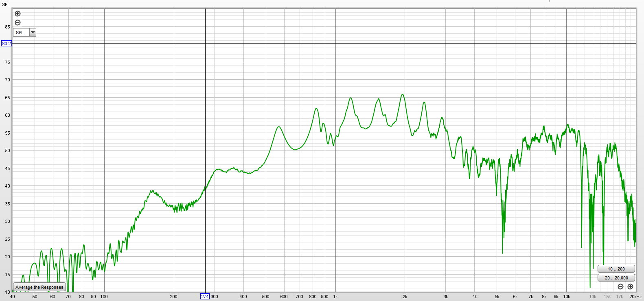Click the 60 dB axis label
The height and width of the screenshot is (301, 644).
[7, 115]
